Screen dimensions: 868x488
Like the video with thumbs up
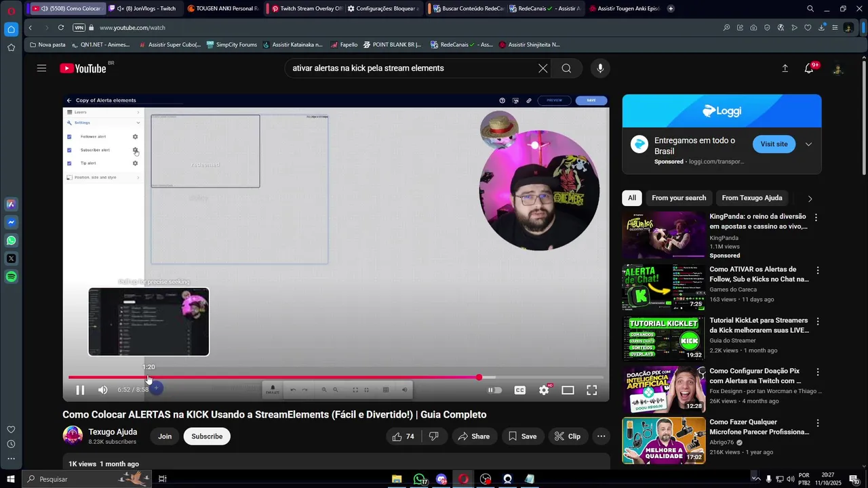pos(403,436)
